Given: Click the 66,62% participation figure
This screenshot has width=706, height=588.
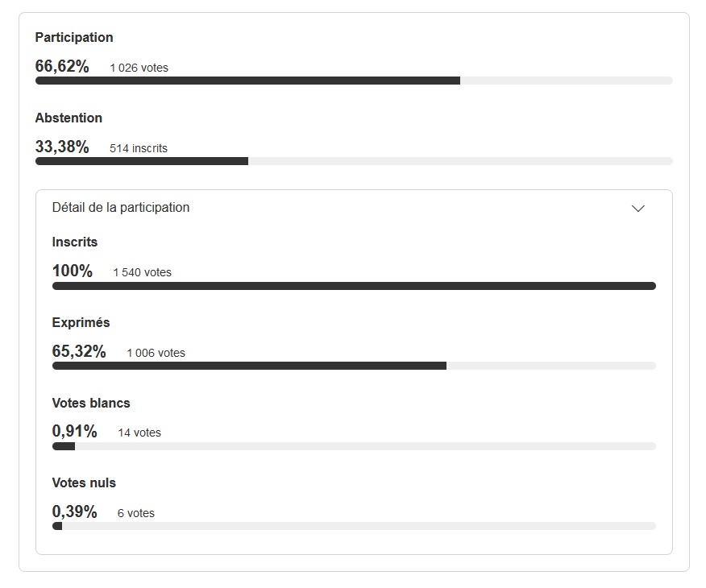Looking at the screenshot, I should 62,66.
